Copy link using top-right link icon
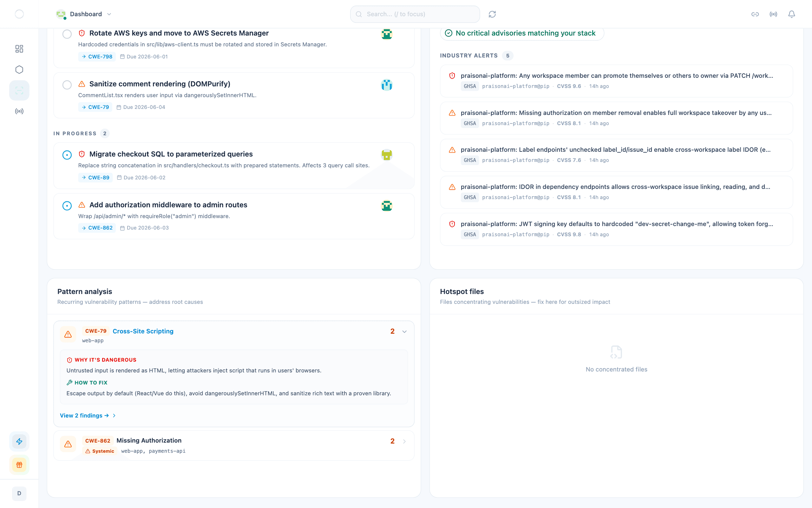Screen dimensions: 812x508 pos(755,14)
